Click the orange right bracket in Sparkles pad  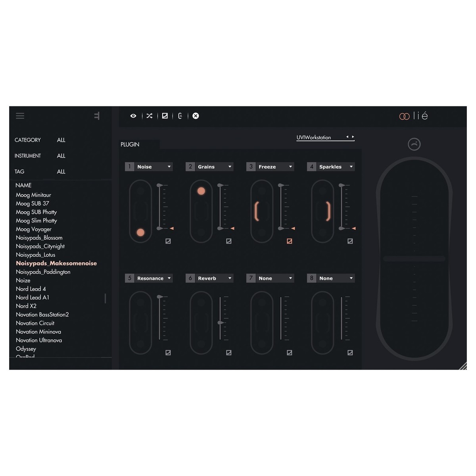(x=328, y=211)
